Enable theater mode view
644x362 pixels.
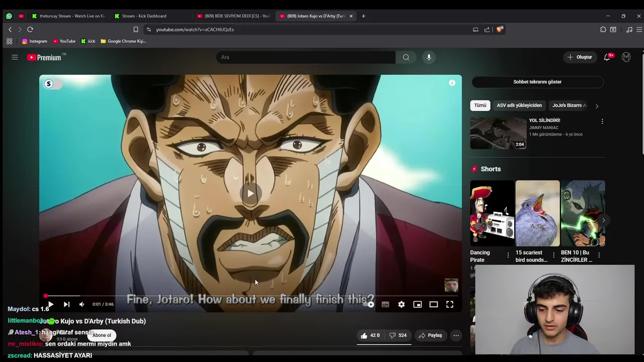[434, 304]
